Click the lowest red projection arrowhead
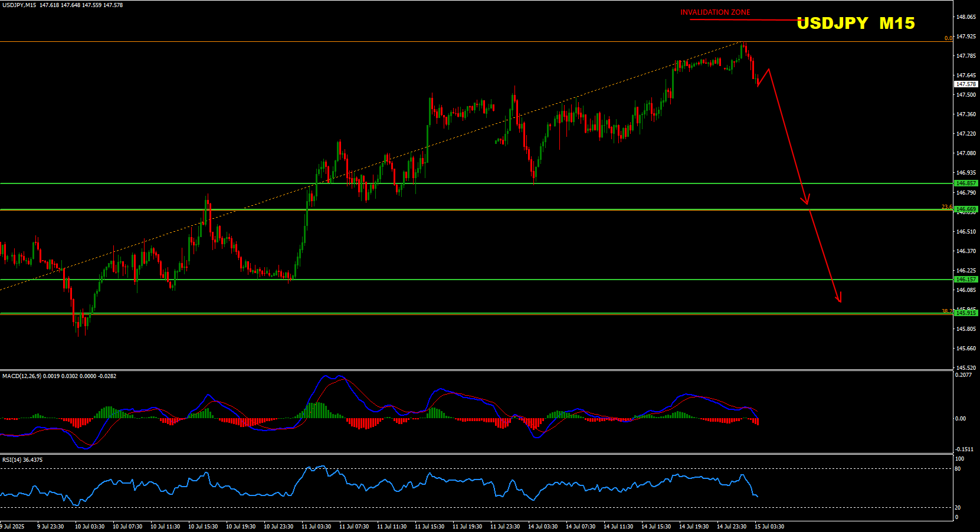This screenshot has height=532, width=980. (x=839, y=300)
